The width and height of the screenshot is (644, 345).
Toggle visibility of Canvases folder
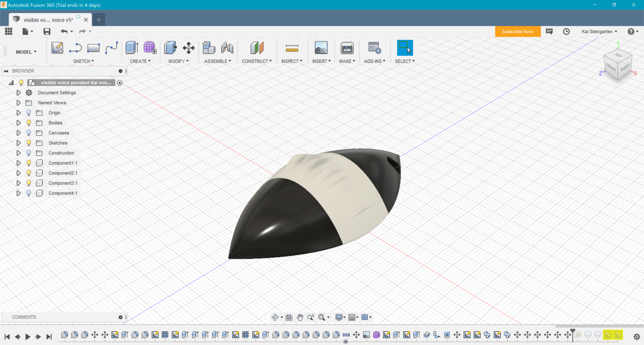(x=29, y=133)
